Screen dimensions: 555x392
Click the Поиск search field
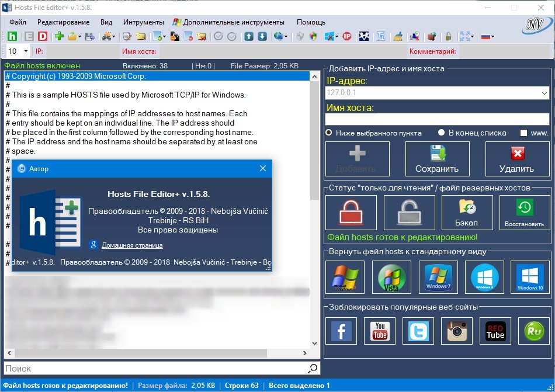[x=156, y=368]
